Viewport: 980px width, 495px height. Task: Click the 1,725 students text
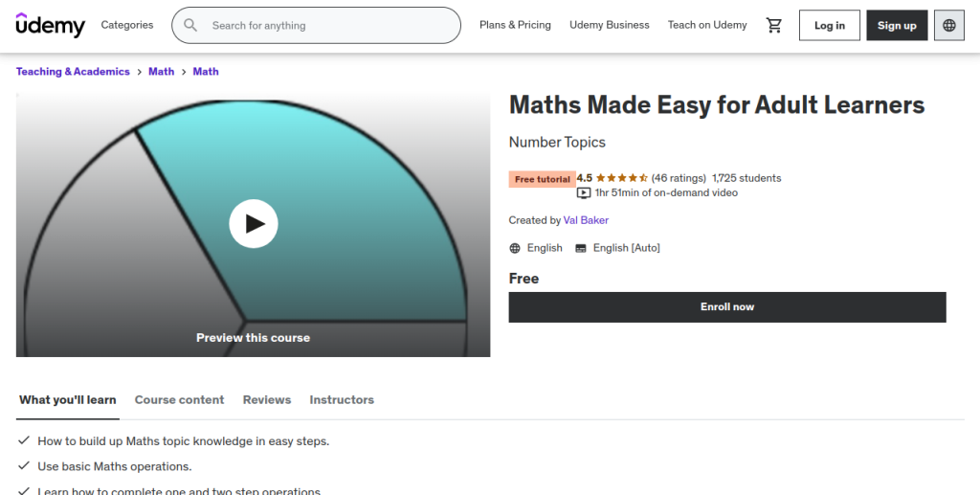tap(746, 178)
